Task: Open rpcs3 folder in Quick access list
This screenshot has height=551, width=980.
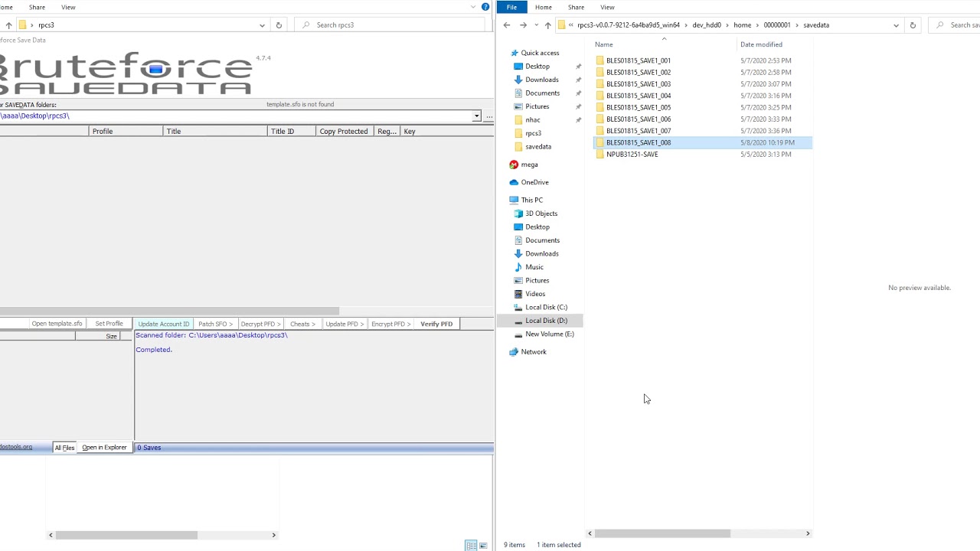Action: click(x=533, y=133)
